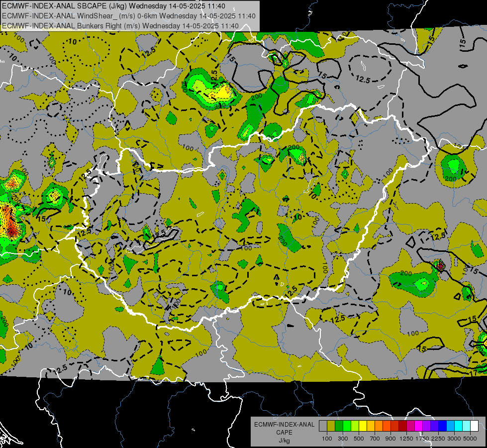
Task: Select the pure blue legend swatch
Action: [443, 426]
